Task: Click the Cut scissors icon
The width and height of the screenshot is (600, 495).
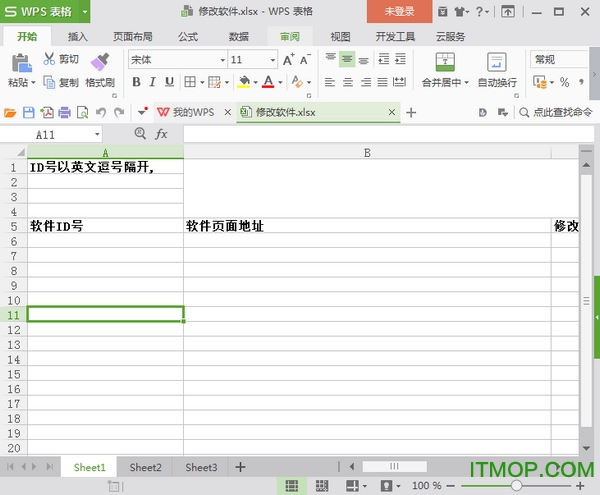Action: click(49, 59)
